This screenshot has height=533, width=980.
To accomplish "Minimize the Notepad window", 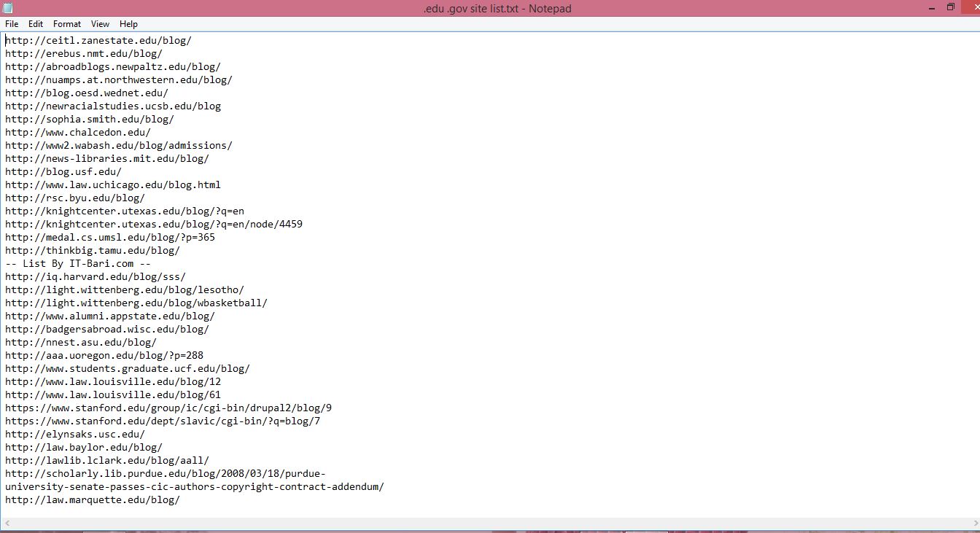I will 931,7.
